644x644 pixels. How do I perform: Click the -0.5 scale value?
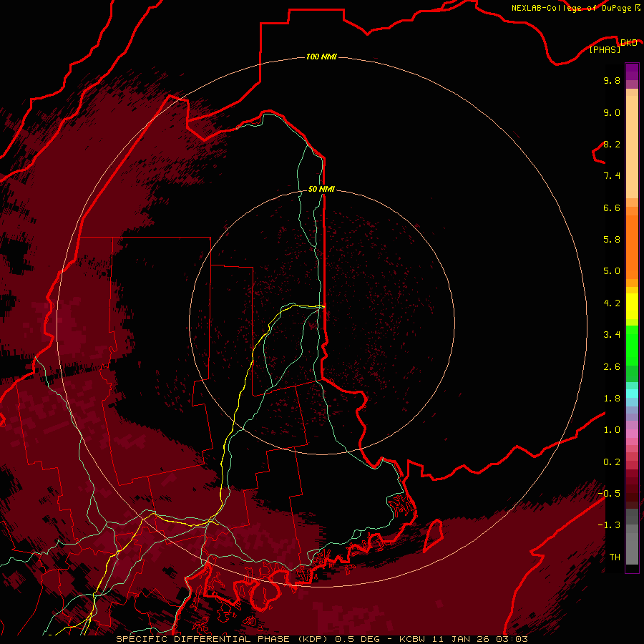coord(609,494)
